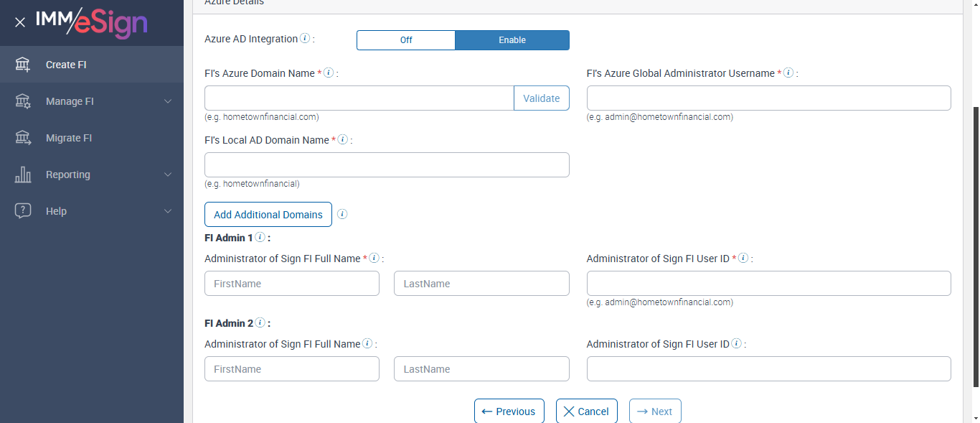Open Create FI in the sidebar
Screen dimensions: 980x423
[x=66, y=65]
